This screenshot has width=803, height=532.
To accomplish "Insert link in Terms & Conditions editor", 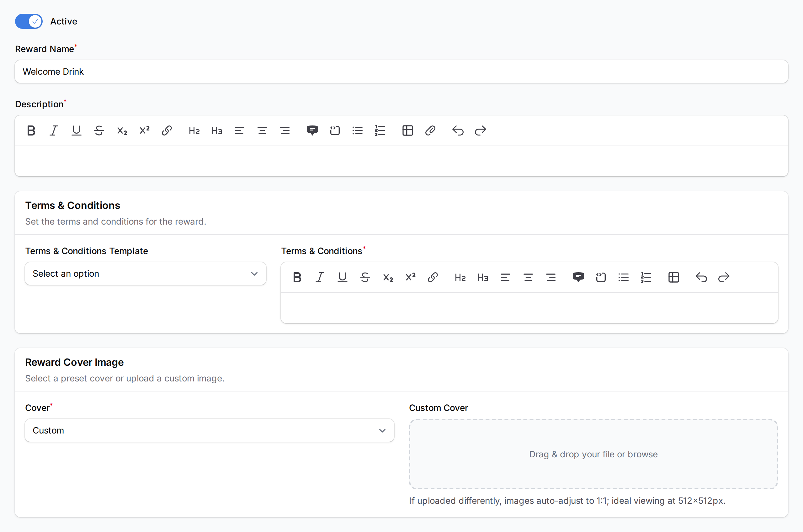I will pyautogui.click(x=433, y=278).
